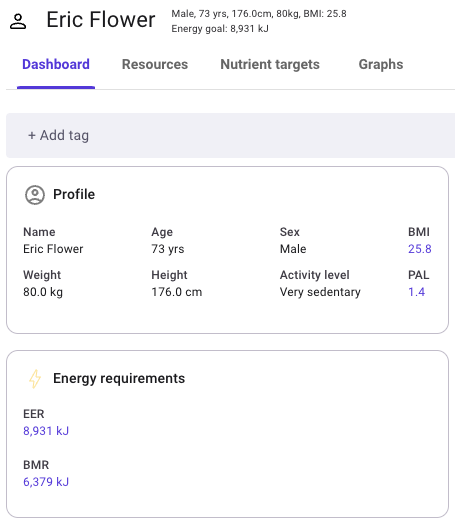455x523 pixels.
Task: Open the EER value 8,931 kJ
Action: (x=46, y=431)
